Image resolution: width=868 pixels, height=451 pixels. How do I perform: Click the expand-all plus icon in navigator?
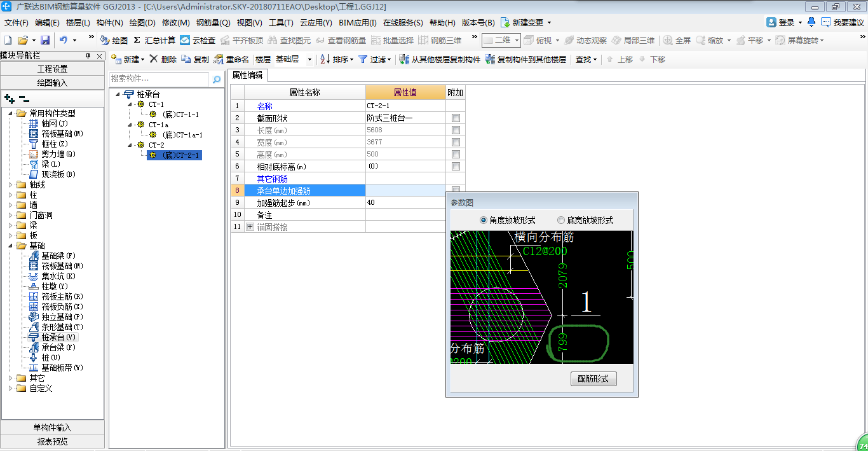[10, 99]
